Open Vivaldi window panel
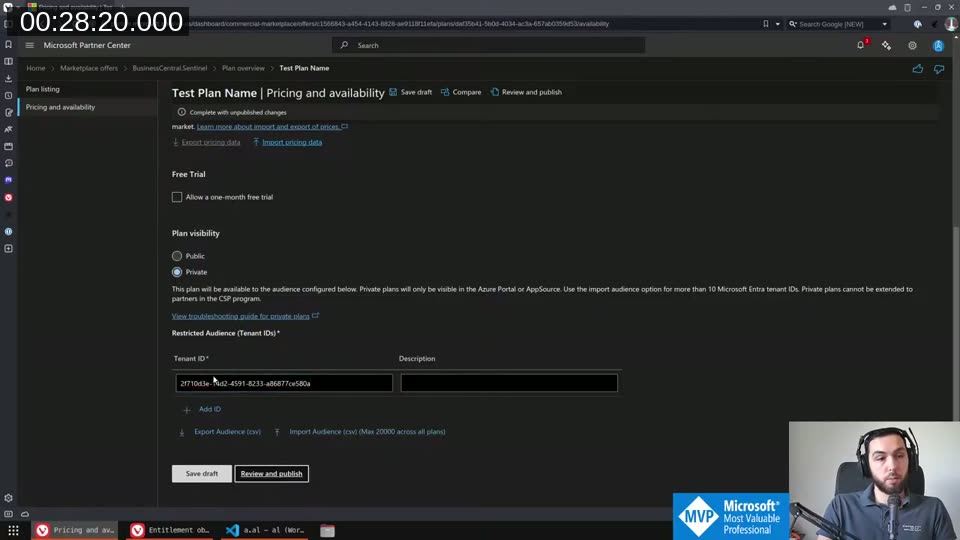This screenshot has height=540, width=960. 9,146
